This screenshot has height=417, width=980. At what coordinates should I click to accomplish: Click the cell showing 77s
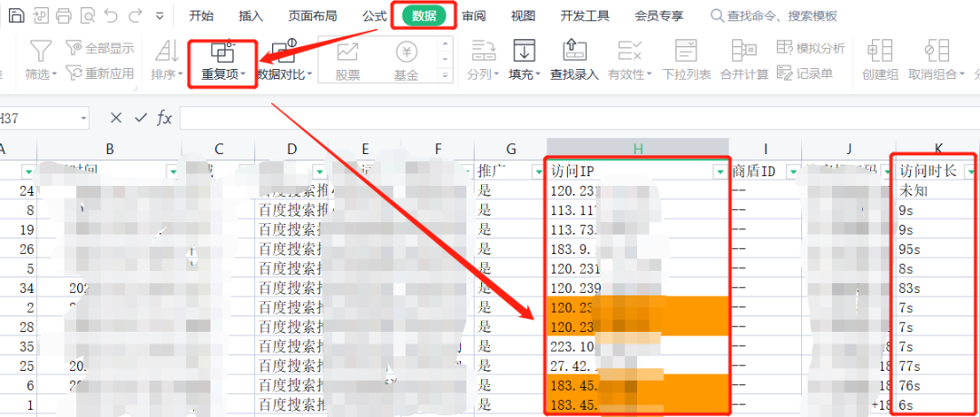pyautogui.click(x=936, y=365)
